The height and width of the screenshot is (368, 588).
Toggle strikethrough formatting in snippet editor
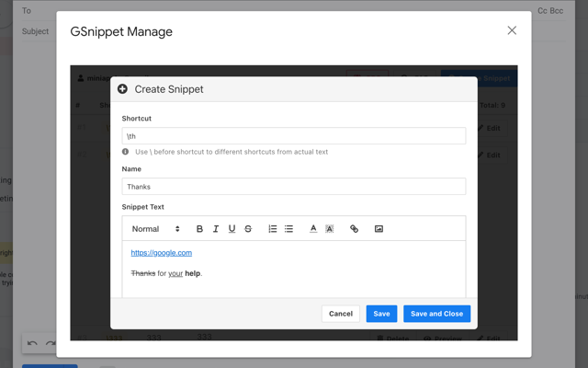(x=248, y=229)
